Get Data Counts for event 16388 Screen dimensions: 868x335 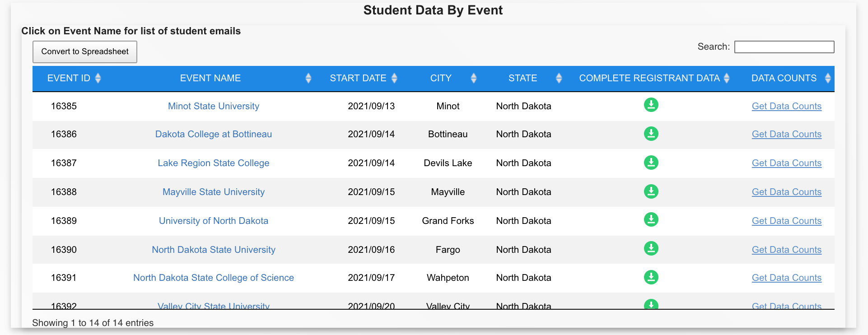click(x=787, y=192)
